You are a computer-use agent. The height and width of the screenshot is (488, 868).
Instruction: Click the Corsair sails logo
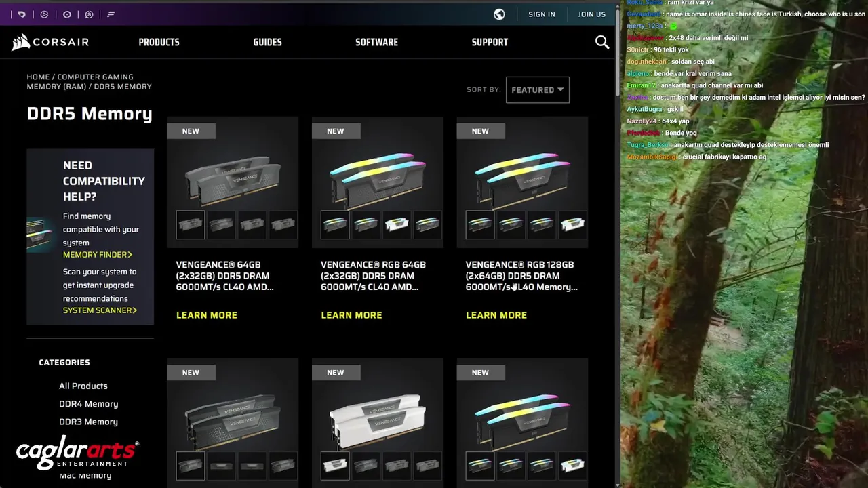[50, 42]
